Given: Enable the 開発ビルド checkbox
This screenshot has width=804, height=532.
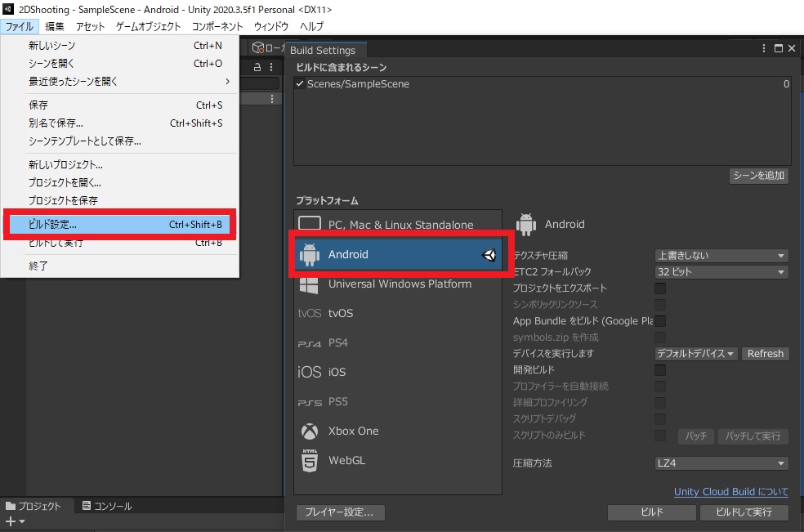Looking at the screenshot, I should 660,370.
